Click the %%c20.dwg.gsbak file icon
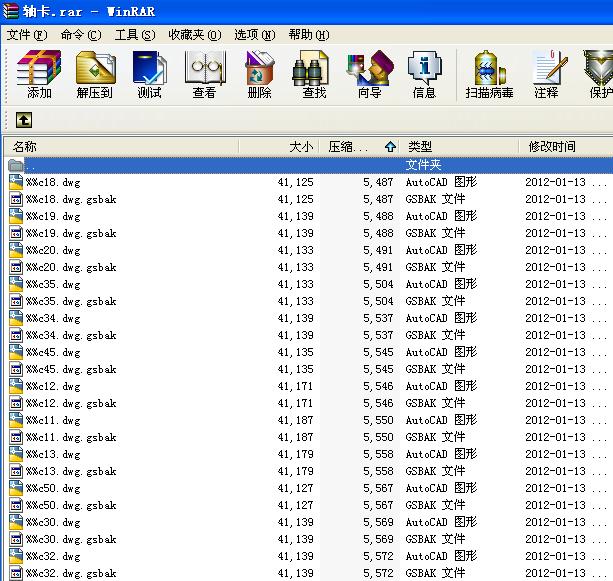Image resolution: width=613 pixels, height=581 pixels. 16,267
